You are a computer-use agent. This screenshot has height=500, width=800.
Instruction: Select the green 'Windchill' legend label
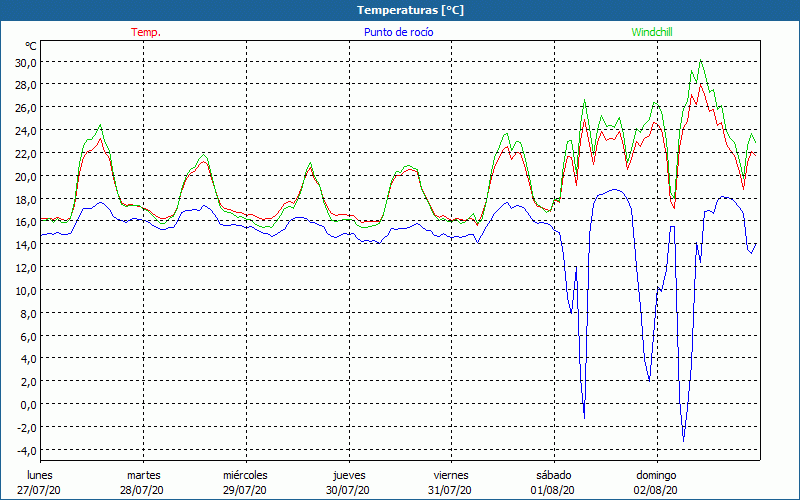pos(652,32)
